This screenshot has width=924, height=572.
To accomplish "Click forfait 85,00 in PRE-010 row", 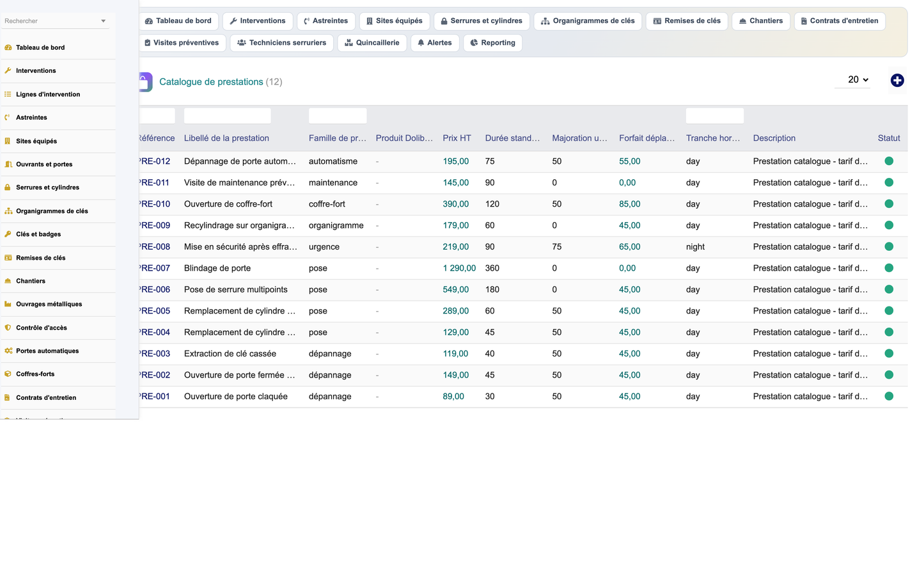I will click(x=630, y=204).
